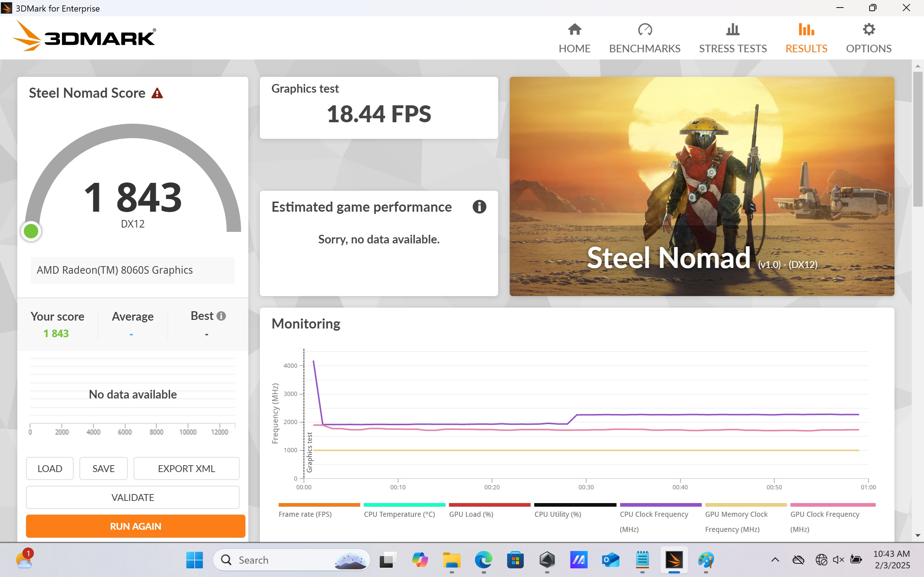This screenshot has width=924, height=577.
Task: Open the Options gear section
Action: pyautogui.click(x=868, y=38)
